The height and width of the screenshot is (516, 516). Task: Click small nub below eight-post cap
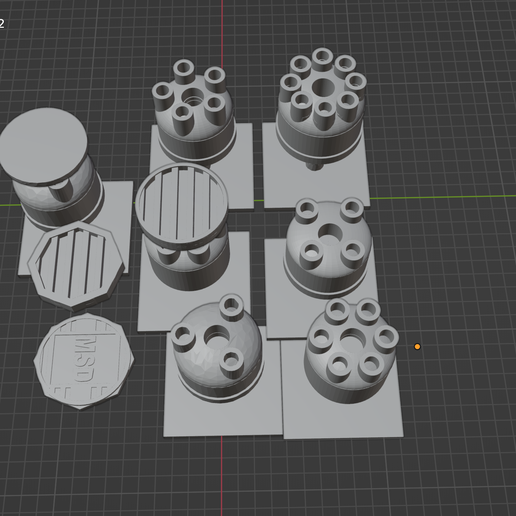pos(315,166)
